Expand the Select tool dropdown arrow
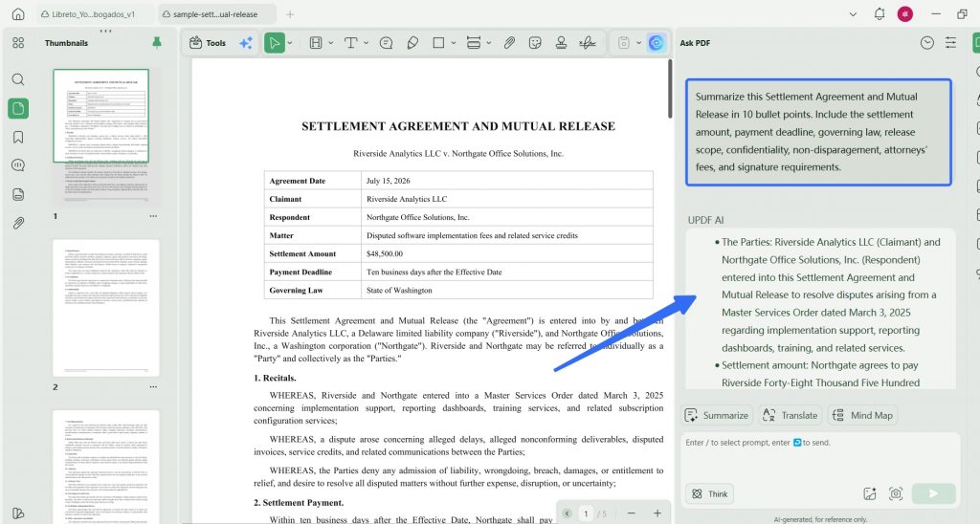 coord(289,43)
